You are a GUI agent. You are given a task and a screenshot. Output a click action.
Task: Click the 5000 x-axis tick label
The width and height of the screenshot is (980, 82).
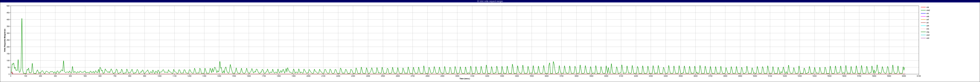[x=755, y=76]
